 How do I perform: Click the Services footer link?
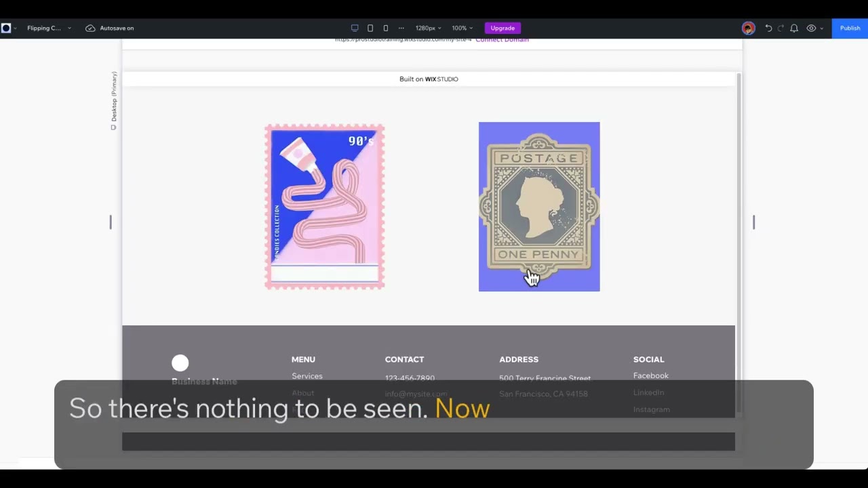(x=307, y=376)
